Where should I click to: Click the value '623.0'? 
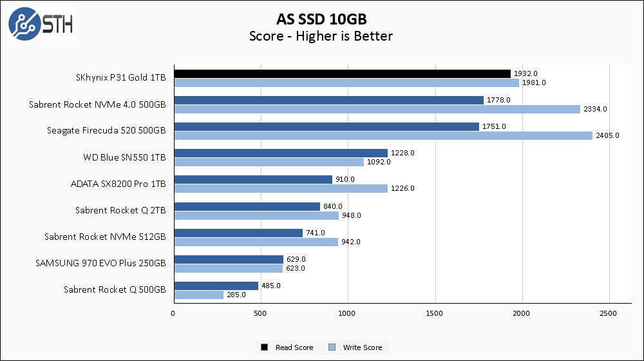click(x=296, y=268)
